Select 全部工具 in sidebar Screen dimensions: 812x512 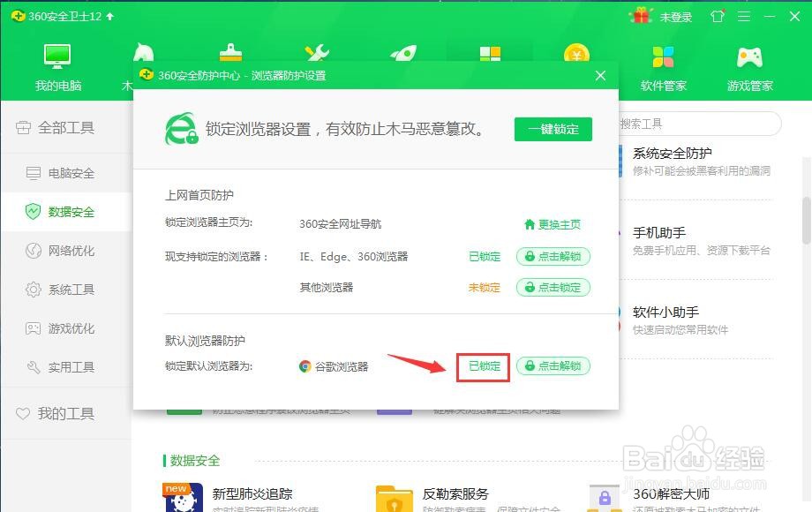coord(66,127)
